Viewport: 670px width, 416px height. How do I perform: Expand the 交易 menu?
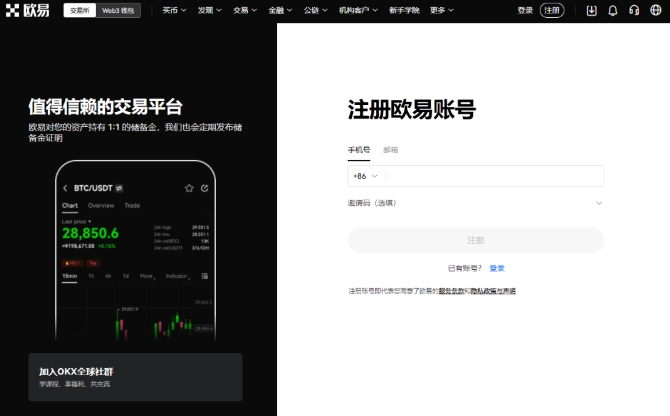(x=245, y=10)
